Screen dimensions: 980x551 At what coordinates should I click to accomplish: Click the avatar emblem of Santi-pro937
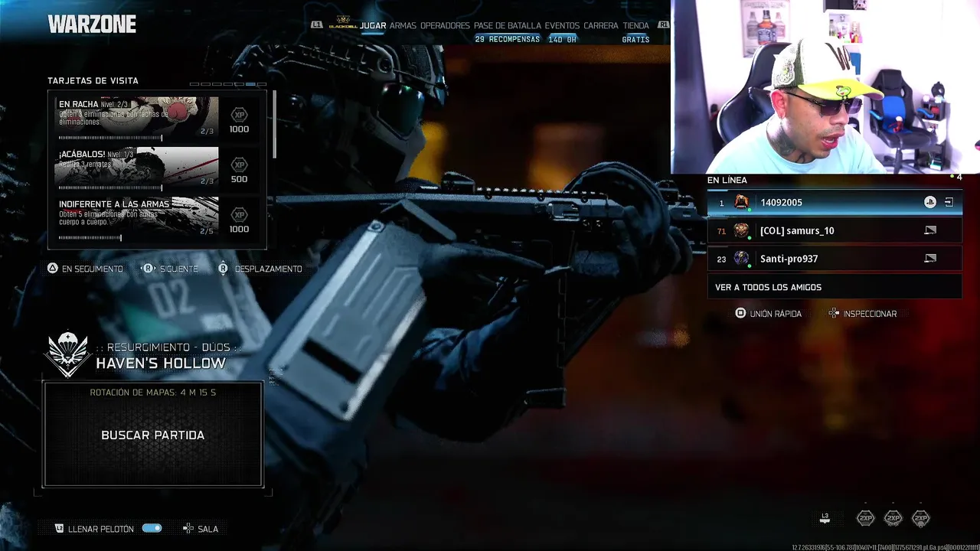pyautogui.click(x=741, y=259)
